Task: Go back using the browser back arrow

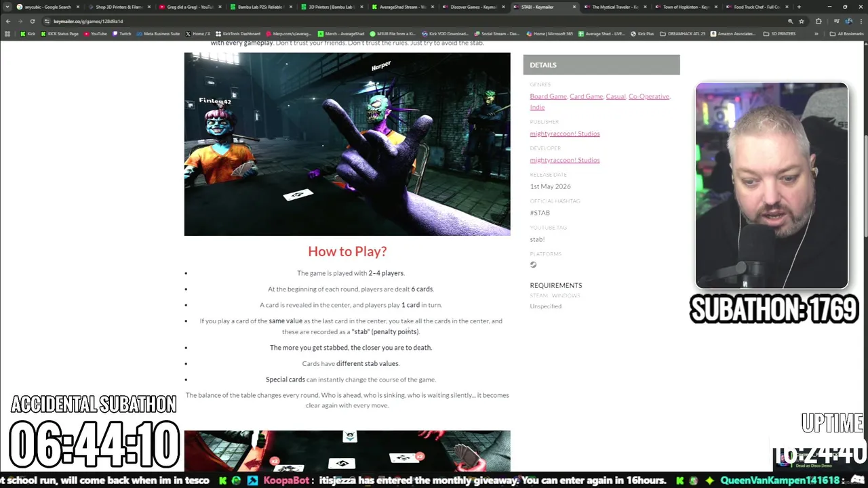Action: (8, 21)
